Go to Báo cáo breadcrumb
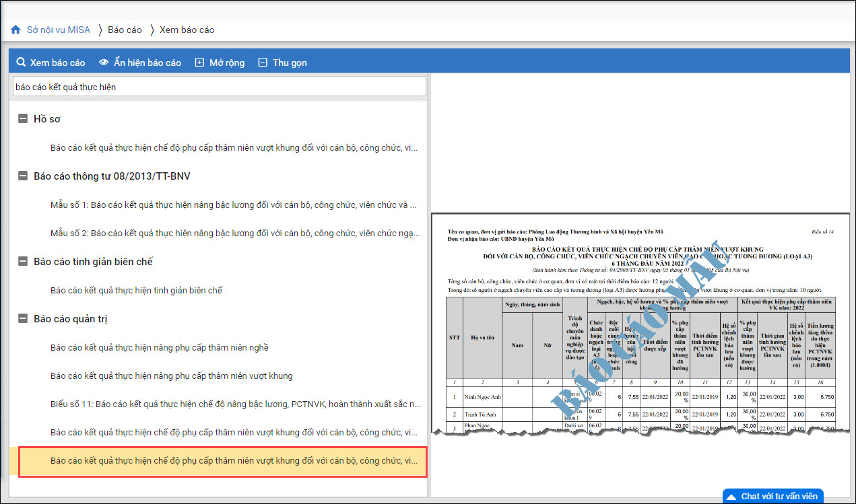The image size is (856, 504). coord(125,30)
